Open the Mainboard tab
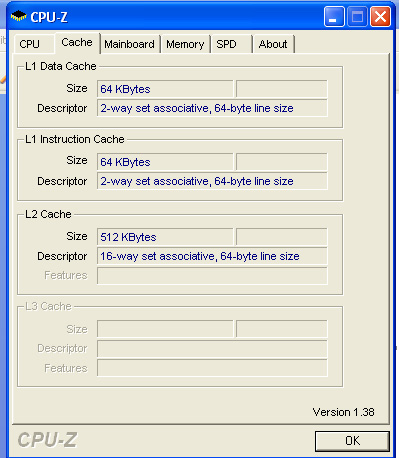Screen dimensions: 399x458 coord(130,44)
